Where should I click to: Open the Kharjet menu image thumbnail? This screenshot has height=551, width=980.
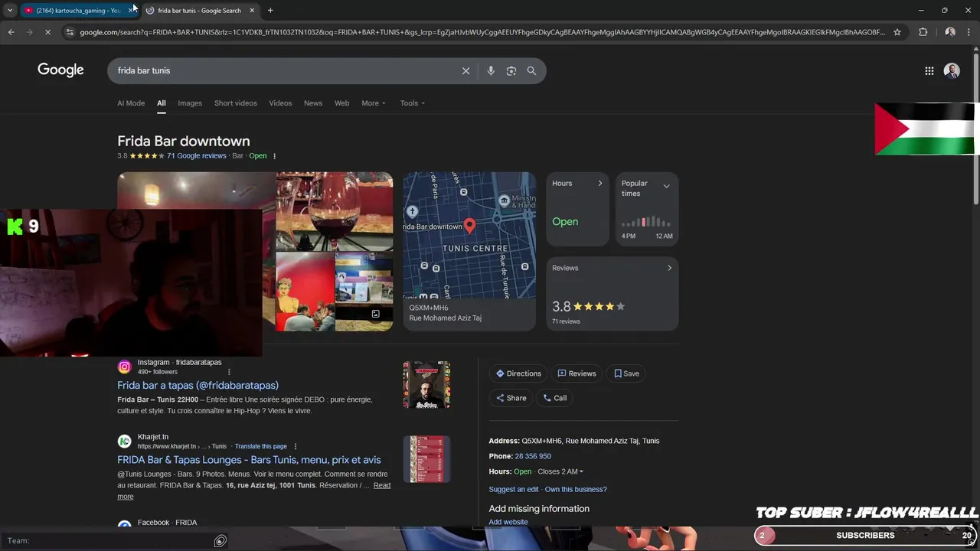click(x=426, y=459)
